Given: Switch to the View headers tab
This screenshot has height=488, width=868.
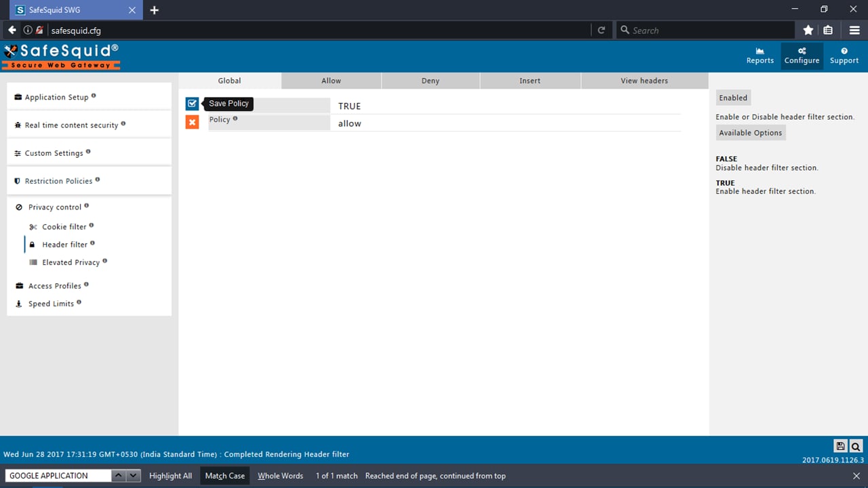Looking at the screenshot, I should tap(644, 81).
